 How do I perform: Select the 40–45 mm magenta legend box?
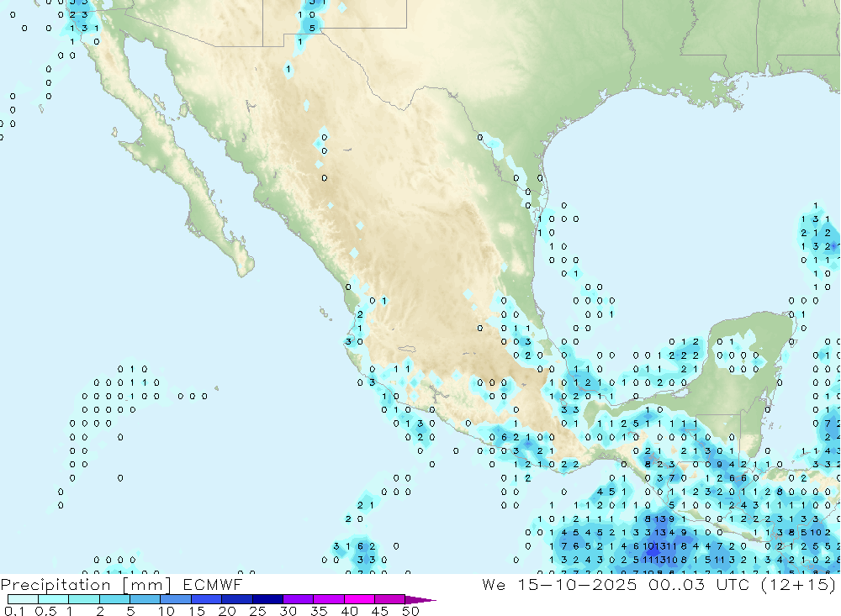(x=359, y=599)
